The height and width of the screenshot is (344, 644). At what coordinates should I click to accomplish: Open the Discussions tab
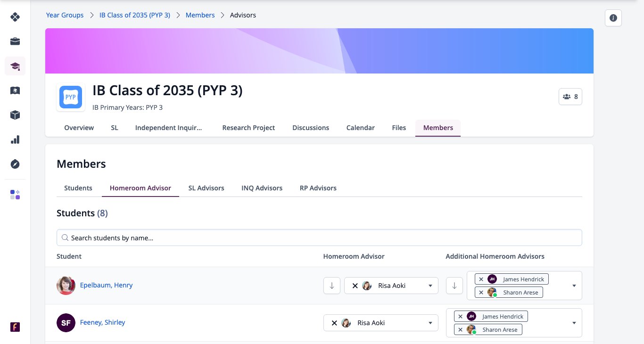[x=311, y=128]
